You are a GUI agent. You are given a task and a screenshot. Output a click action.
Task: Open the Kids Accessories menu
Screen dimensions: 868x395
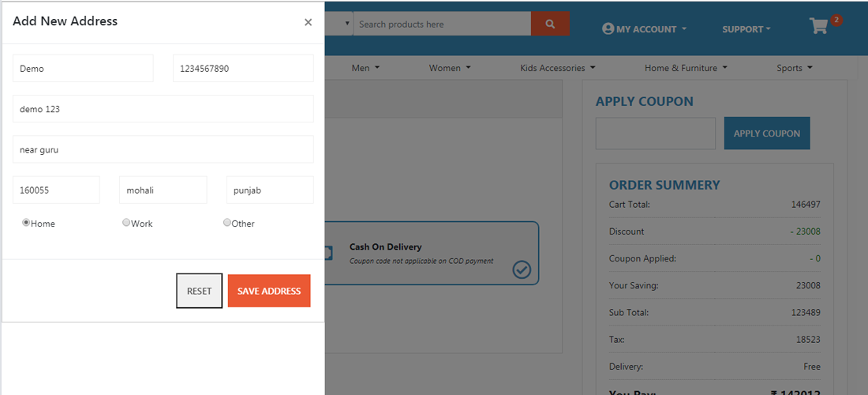pyautogui.click(x=558, y=68)
